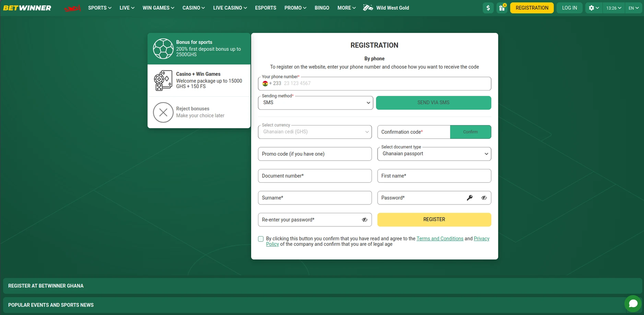The height and width of the screenshot is (315, 644).
Task: Open the settings gear menu
Action: (594, 8)
